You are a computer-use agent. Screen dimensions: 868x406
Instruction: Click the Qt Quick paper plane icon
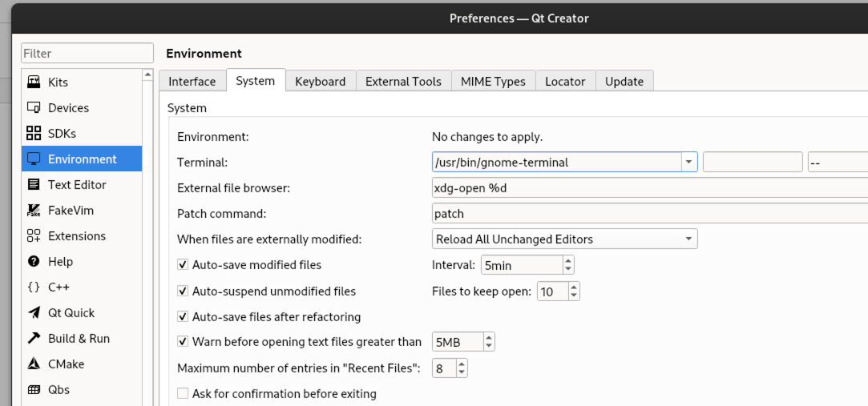(34, 313)
